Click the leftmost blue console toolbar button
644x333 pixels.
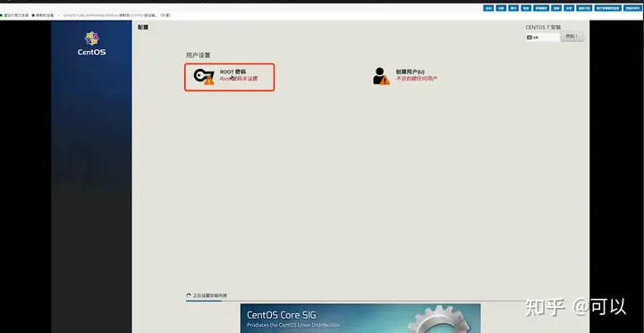(x=488, y=8)
